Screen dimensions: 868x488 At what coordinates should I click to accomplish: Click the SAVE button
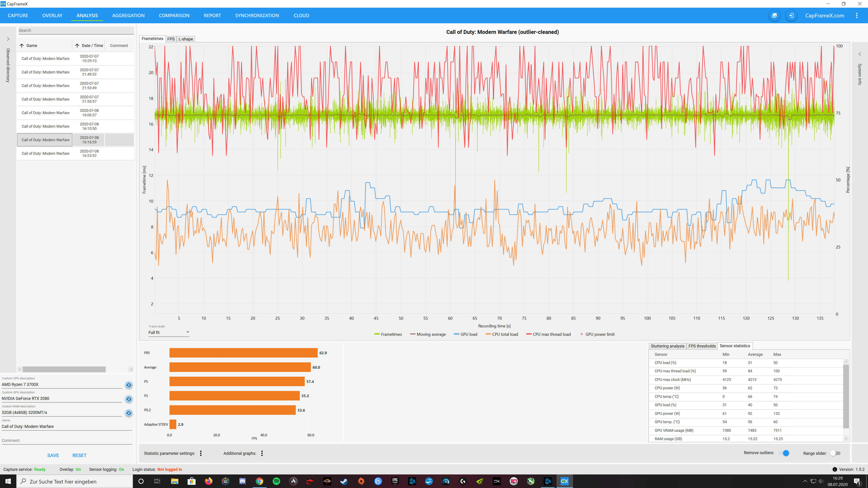53,455
